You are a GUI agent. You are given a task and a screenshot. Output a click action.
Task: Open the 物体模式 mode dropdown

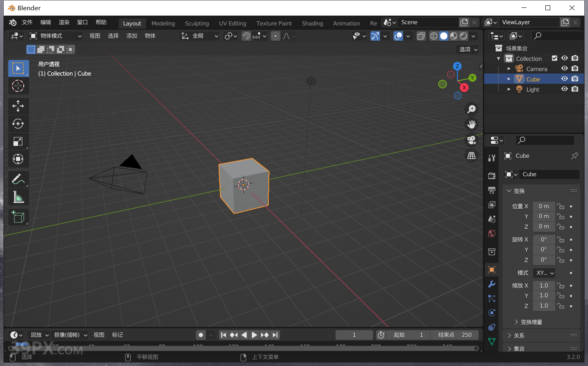[55, 36]
